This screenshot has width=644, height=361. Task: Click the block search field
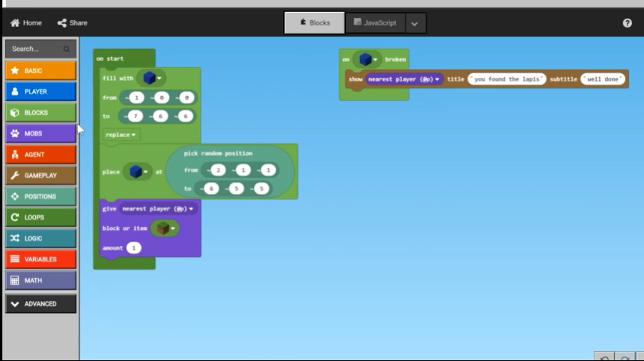36,49
